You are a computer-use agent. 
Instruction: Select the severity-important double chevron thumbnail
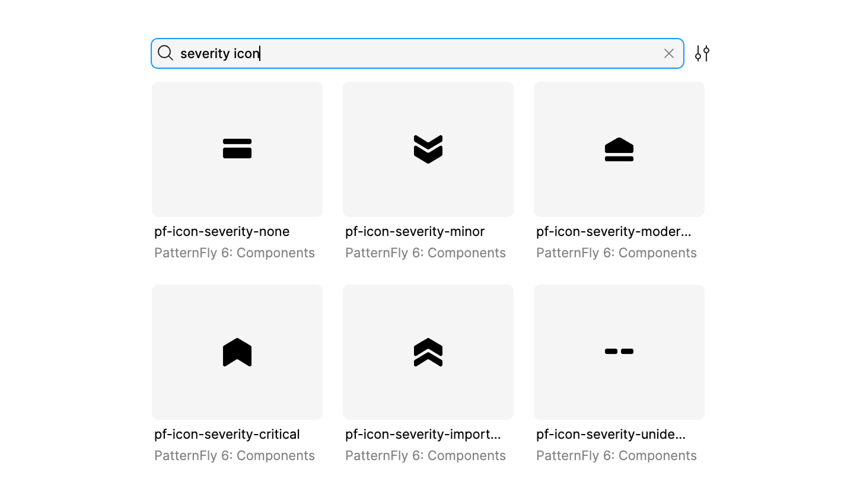pyautogui.click(x=428, y=352)
